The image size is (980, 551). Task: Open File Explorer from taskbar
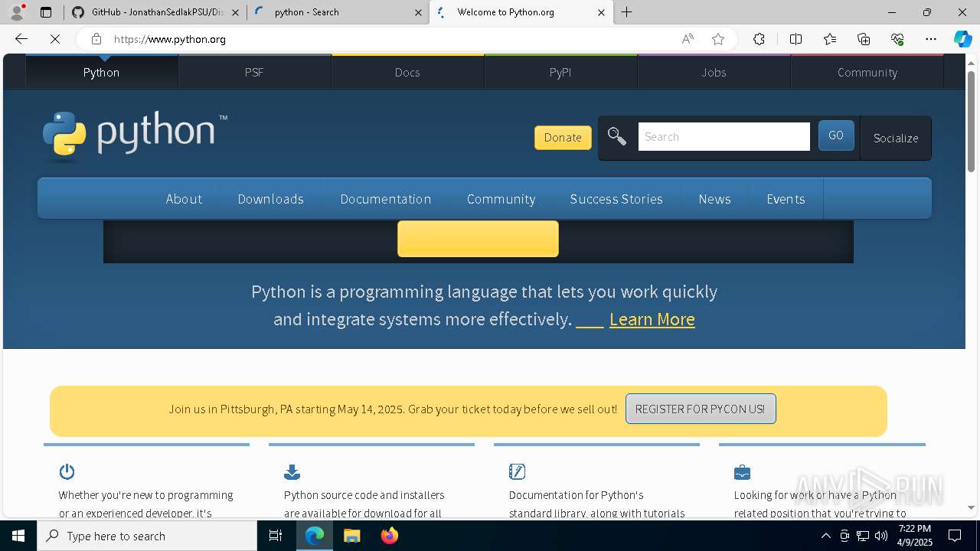[x=352, y=536]
